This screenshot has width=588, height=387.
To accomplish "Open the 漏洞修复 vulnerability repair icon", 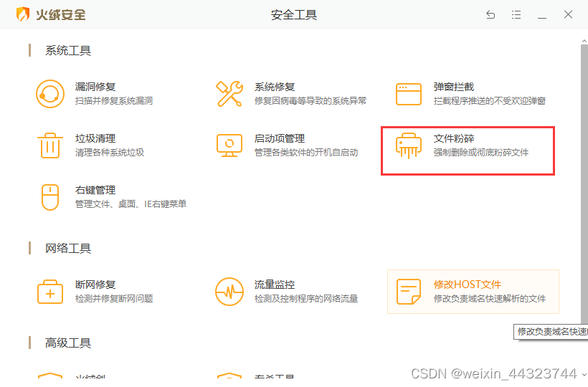I will [x=50, y=94].
